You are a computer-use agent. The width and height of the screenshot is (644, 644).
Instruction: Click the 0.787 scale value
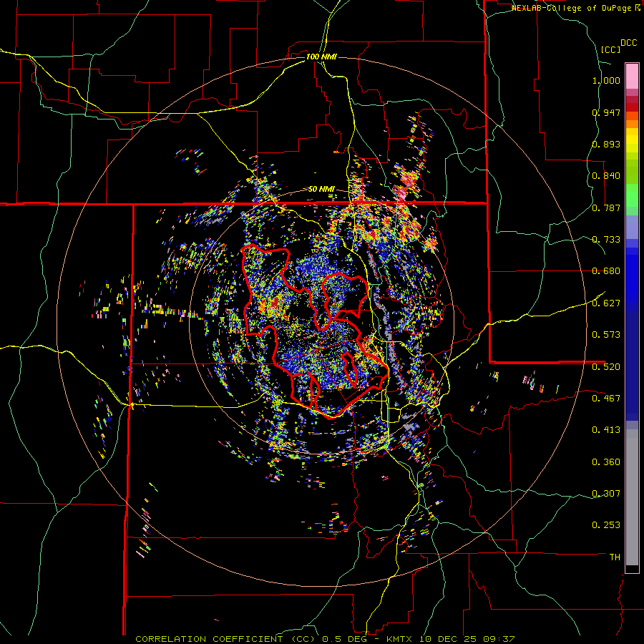606,208
